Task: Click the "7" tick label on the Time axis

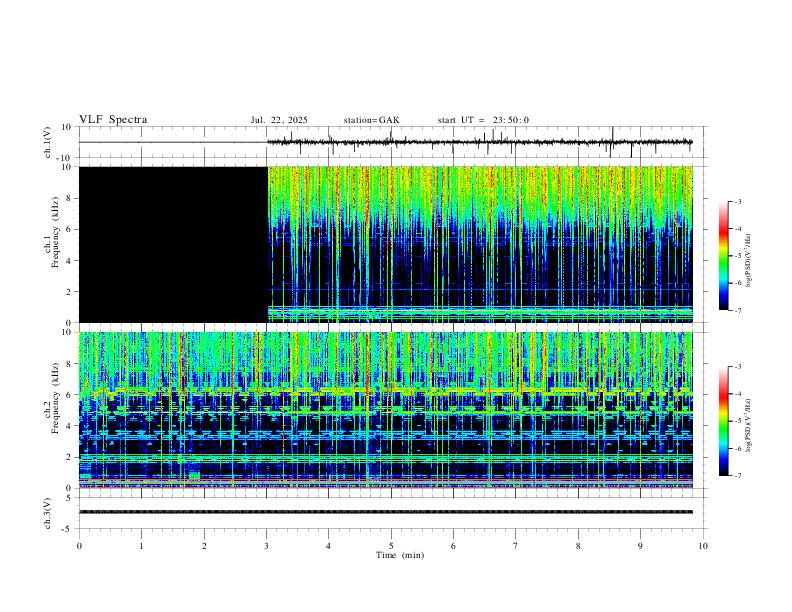Action: tap(516, 546)
